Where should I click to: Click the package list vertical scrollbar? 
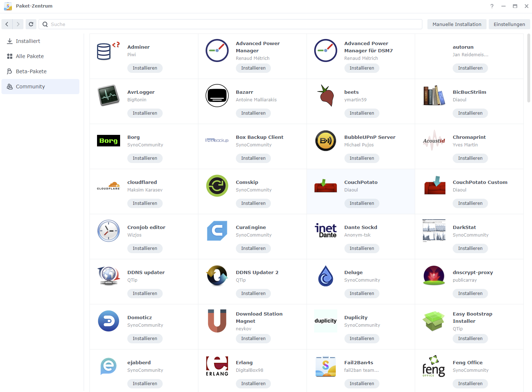tap(529, 68)
